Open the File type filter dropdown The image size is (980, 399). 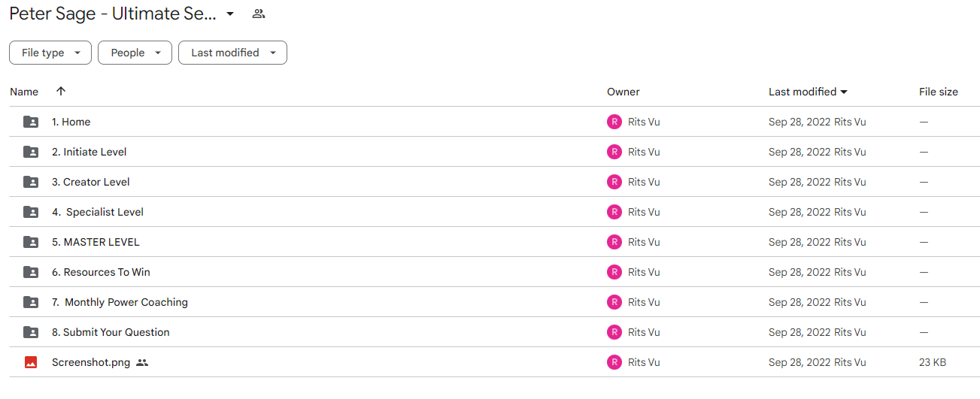coord(50,53)
